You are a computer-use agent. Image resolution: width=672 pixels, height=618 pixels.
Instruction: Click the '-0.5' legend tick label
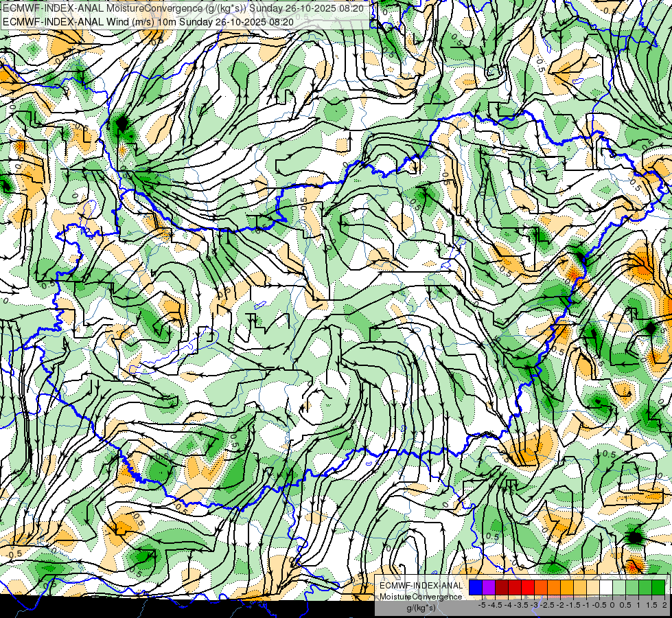click(599, 605)
